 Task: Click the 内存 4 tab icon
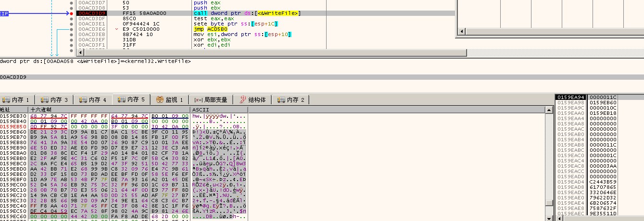pos(83,100)
